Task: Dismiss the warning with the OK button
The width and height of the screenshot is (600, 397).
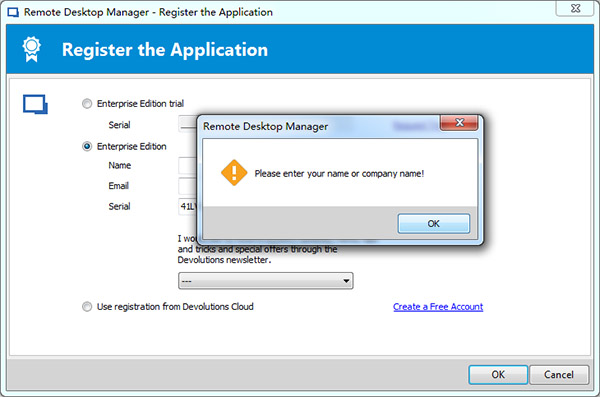Action: (434, 224)
